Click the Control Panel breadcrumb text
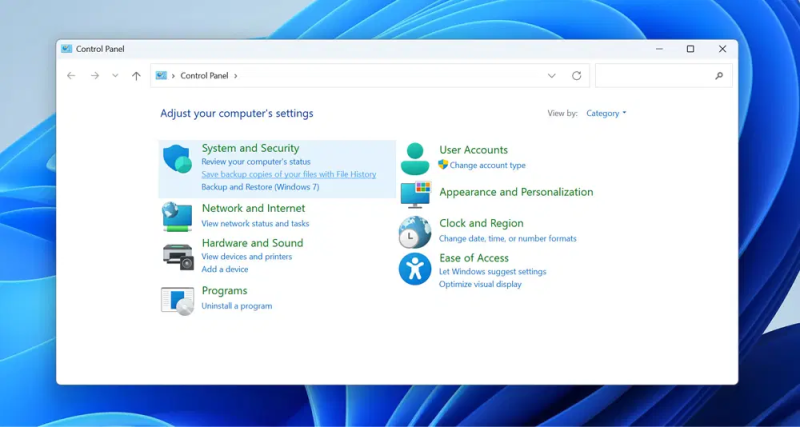 204,76
